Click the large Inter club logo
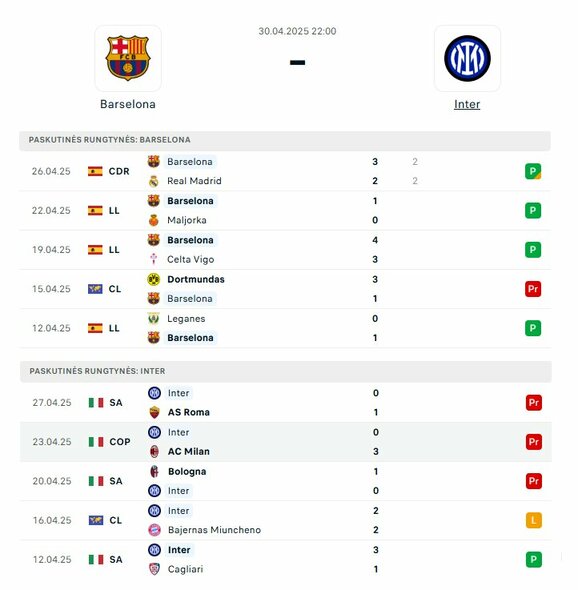The height and width of the screenshot is (590, 578). click(467, 58)
